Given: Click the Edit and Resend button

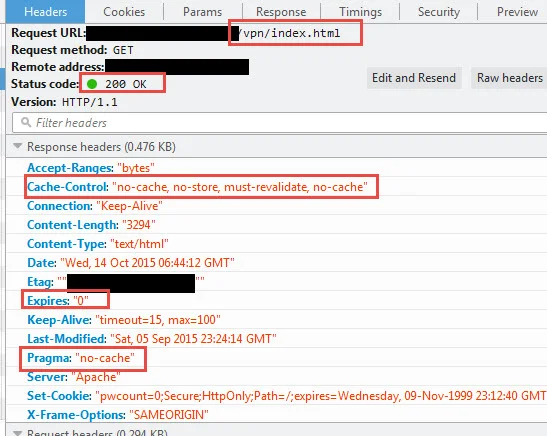Looking at the screenshot, I should tap(414, 78).
